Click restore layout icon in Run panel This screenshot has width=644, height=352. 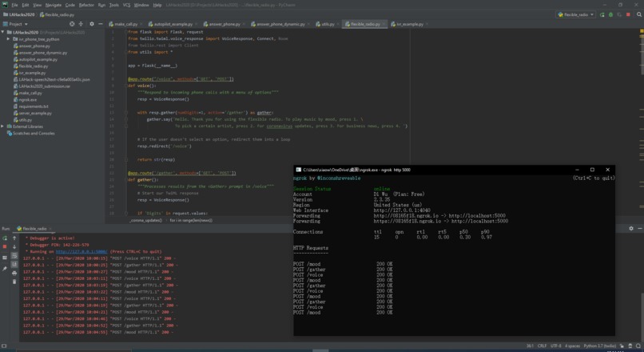click(x=5, y=258)
